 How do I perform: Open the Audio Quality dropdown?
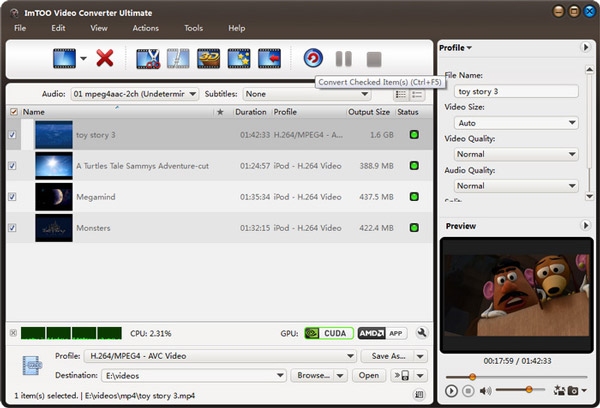516,186
